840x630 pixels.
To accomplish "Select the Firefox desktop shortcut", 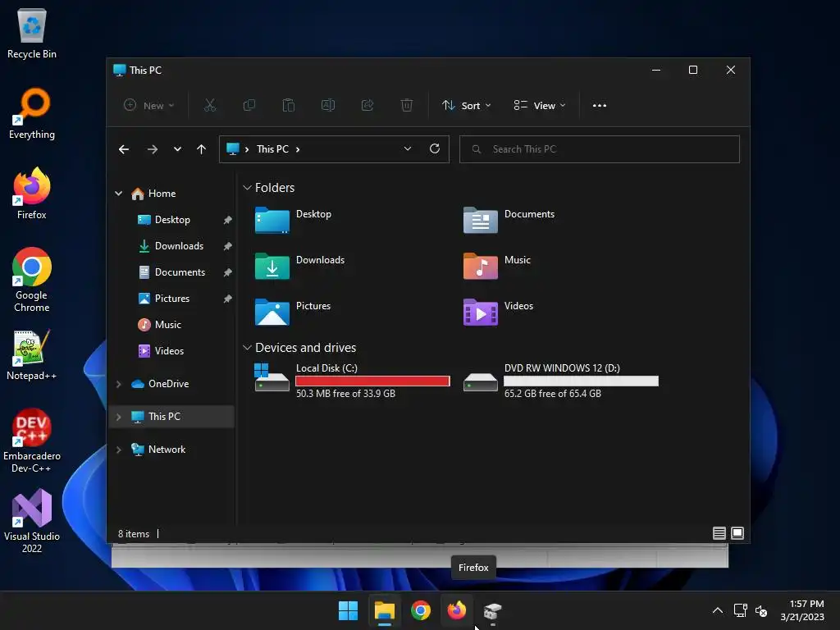I will 32,194.
